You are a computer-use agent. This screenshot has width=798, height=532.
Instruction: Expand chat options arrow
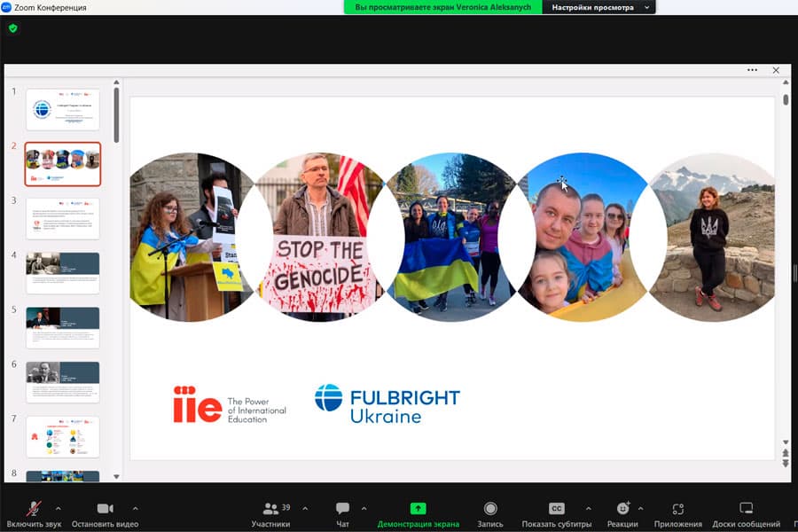364,508
